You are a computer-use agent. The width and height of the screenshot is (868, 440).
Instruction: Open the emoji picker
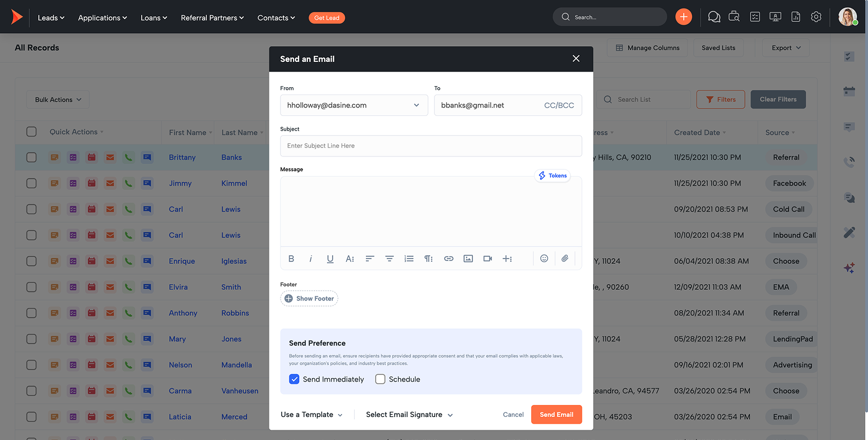(544, 258)
